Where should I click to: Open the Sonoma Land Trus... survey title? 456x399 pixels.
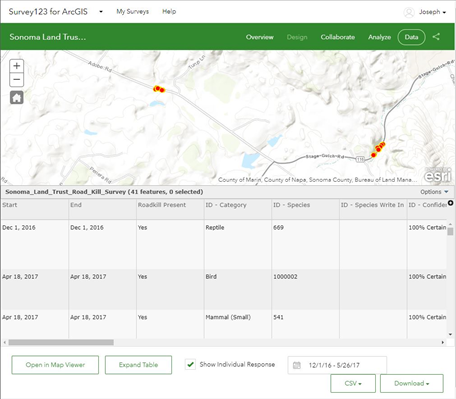click(x=48, y=37)
